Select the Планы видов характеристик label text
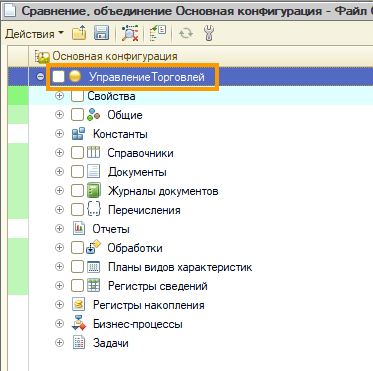This screenshot has width=373, height=371. pos(180,267)
